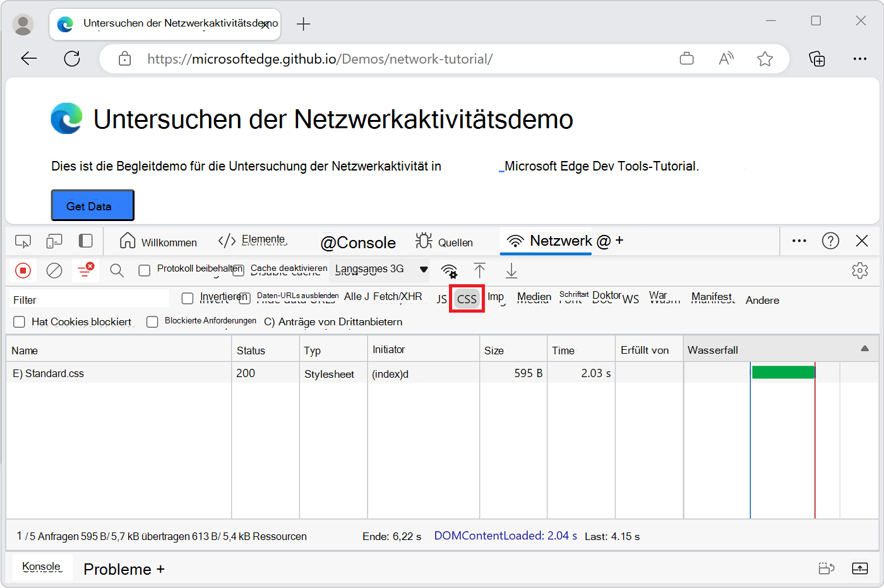Screen dimensions: 884x588
Task: Open the DOMContentLoaded timing link
Action: tap(505, 536)
